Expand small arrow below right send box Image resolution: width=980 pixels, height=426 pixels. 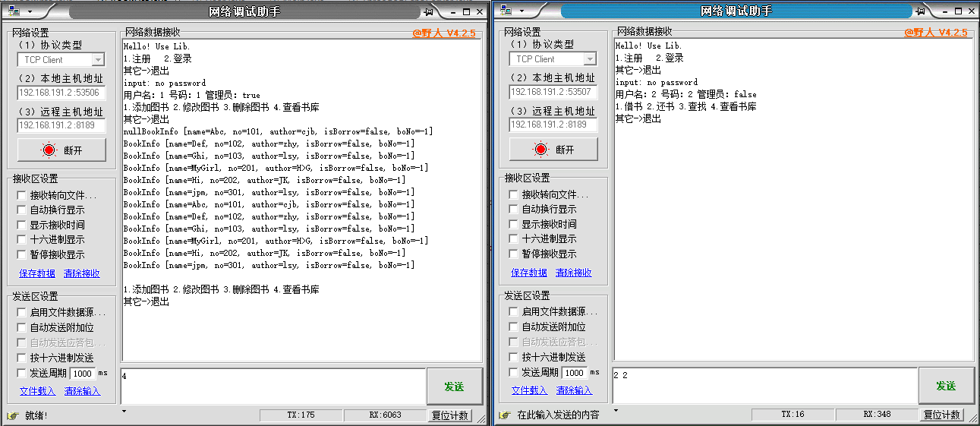point(616,410)
